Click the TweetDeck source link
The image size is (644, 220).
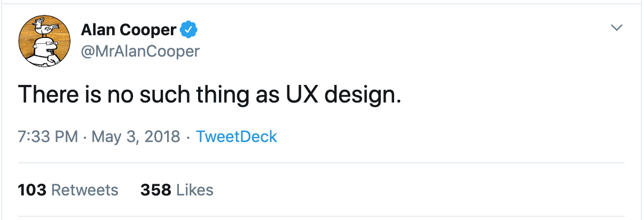237,137
